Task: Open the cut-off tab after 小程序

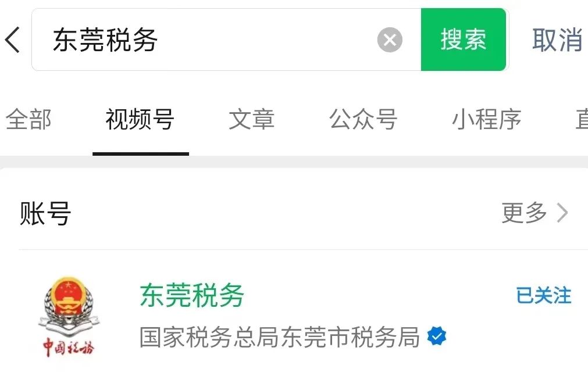Action: [x=582, y=120]
